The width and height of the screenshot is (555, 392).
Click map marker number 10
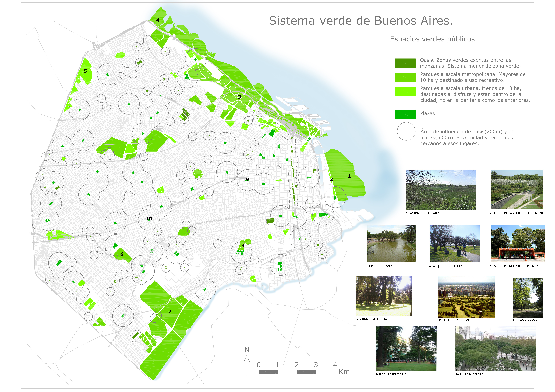(149, 219)
